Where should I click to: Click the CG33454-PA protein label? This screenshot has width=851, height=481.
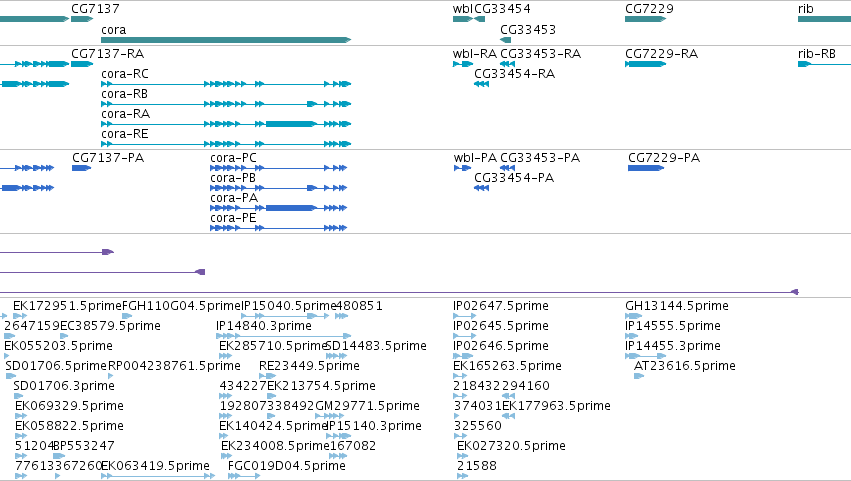pos(514,178)
